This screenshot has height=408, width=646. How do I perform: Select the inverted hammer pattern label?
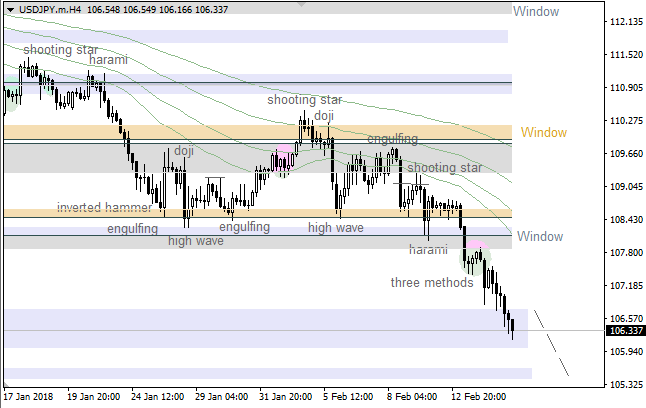pos(104,208)
